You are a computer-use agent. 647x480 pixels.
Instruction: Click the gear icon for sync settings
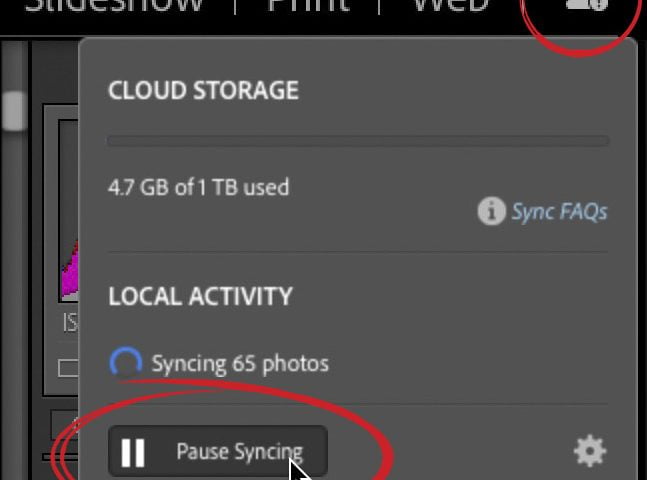point(590,451)
